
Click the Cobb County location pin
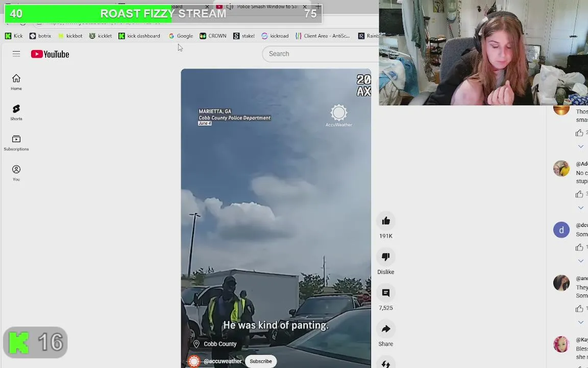(196, 344)
